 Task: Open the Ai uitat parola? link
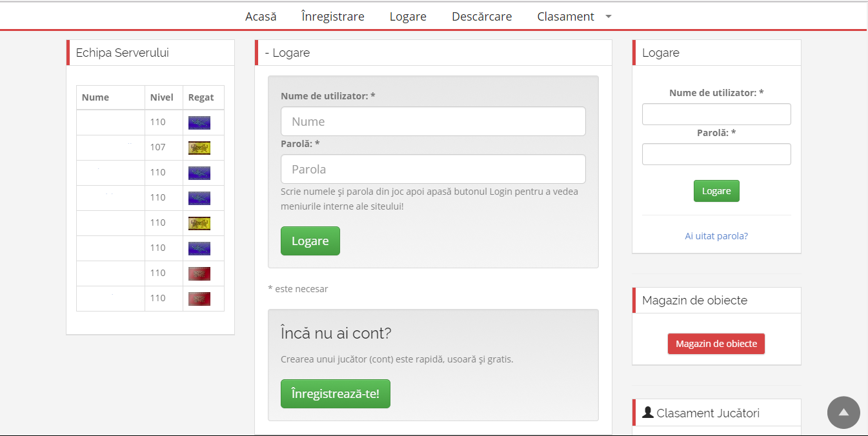pyautogui.click(x=716, y=236)
